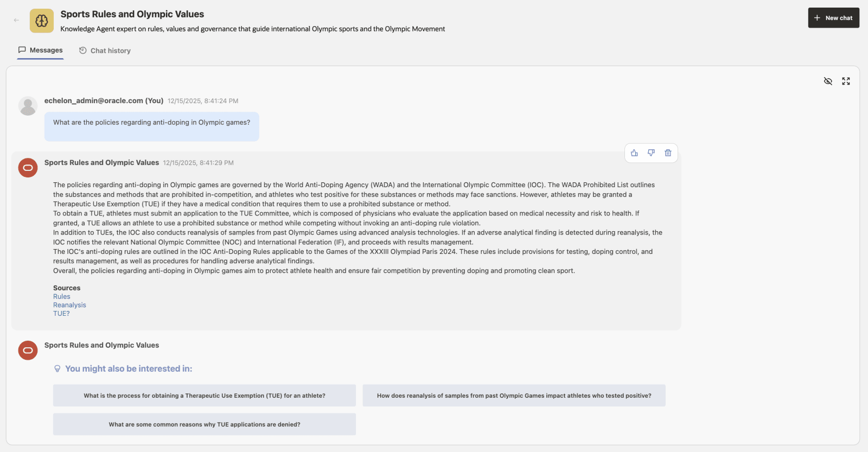Expand the chat to fullscreen view
This screenshot has height=452, width=868.
click(846, 81)
